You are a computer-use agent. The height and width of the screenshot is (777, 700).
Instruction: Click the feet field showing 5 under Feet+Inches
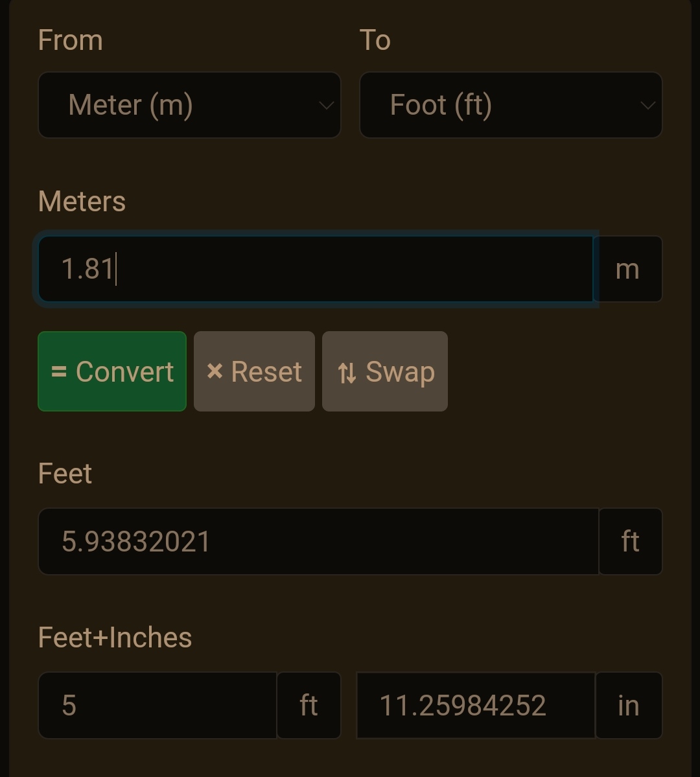(157, 706)
